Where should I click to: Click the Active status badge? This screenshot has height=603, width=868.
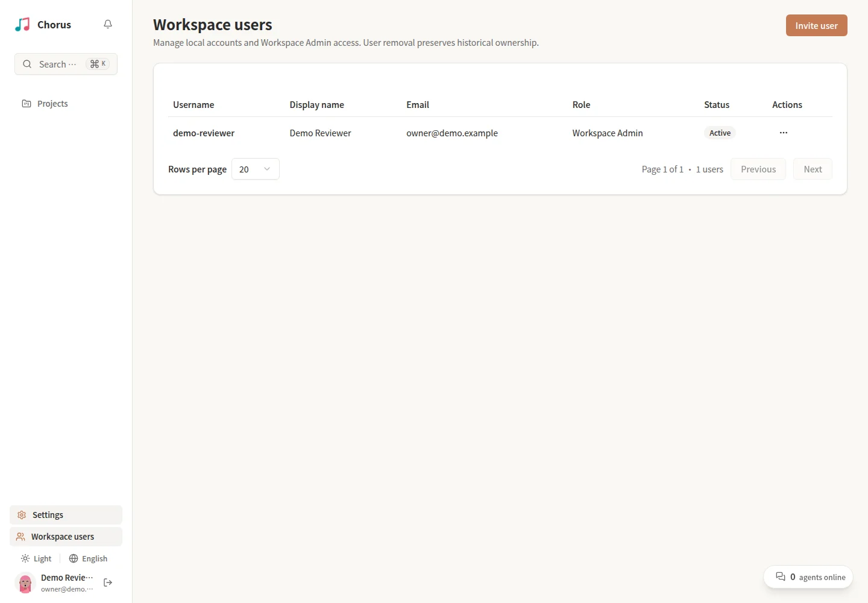tap(720, 133)
